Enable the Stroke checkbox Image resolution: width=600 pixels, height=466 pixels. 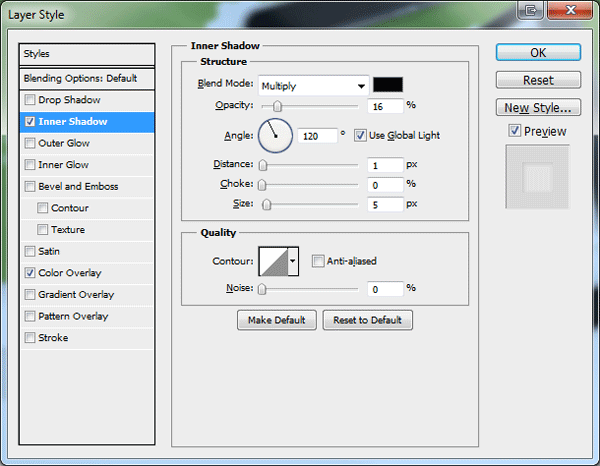point(29,338)
